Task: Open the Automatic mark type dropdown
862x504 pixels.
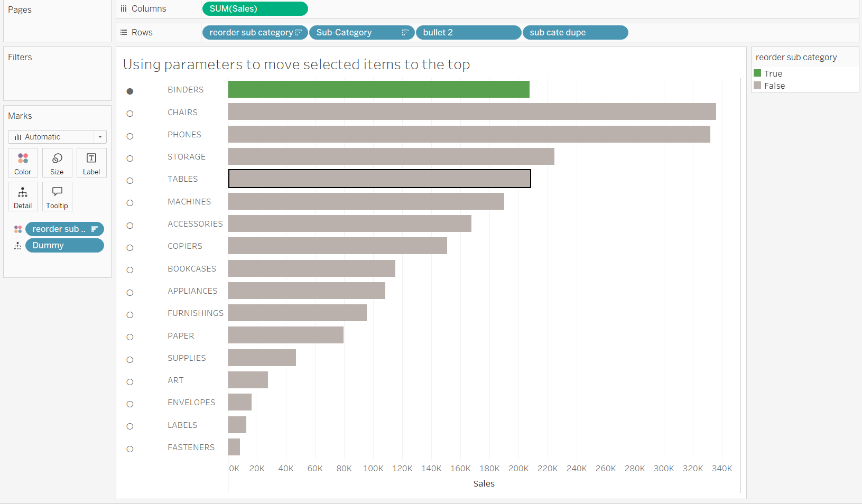Action: tap(57, 137)
